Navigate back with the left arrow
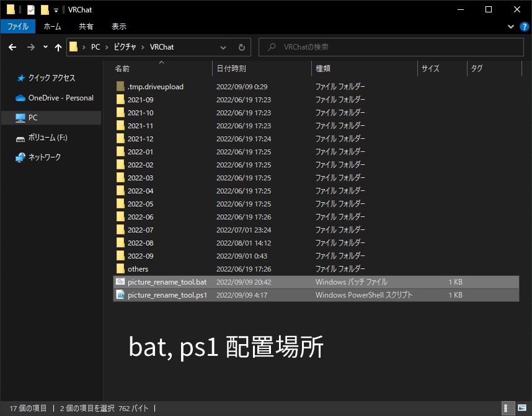532x416 pixels. tap(12, 46)
